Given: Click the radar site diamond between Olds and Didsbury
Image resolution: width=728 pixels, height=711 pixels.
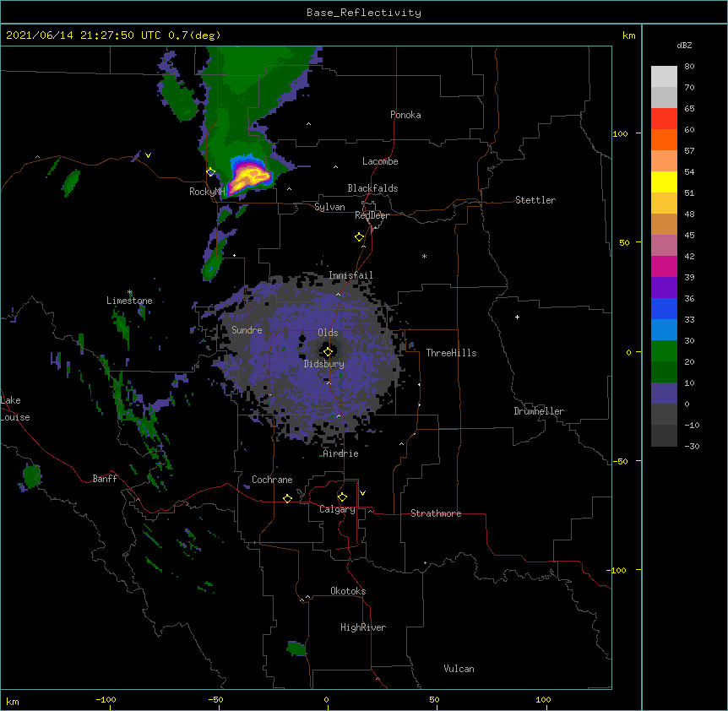Looking at the screenshot, I should coord(329,351).
